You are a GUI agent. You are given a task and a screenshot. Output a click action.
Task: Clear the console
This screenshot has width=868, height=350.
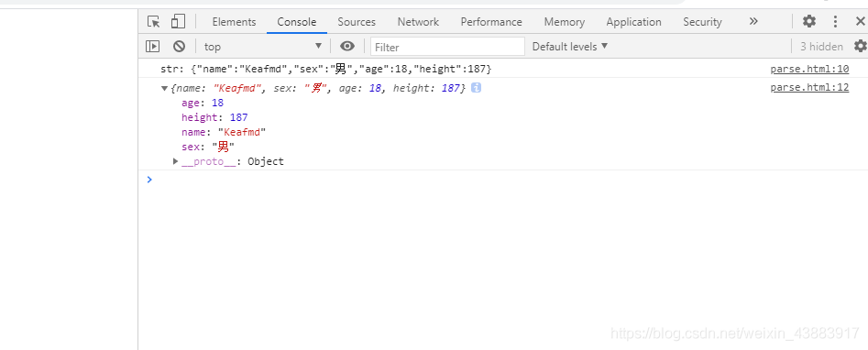(179, 47)
